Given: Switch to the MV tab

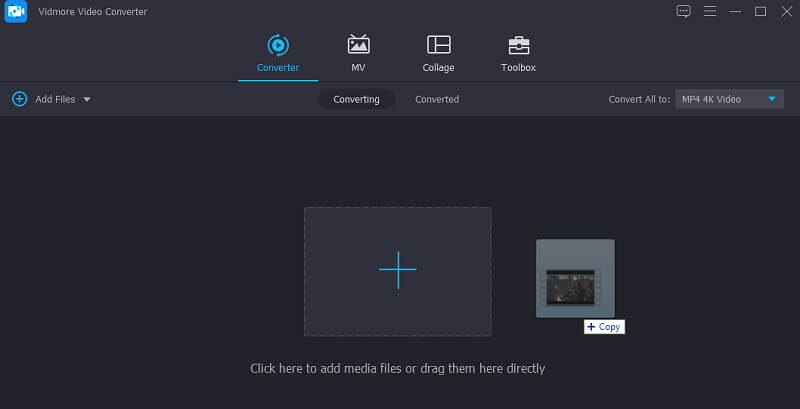Looking at the screenshot, I should (x=358, y=54).
